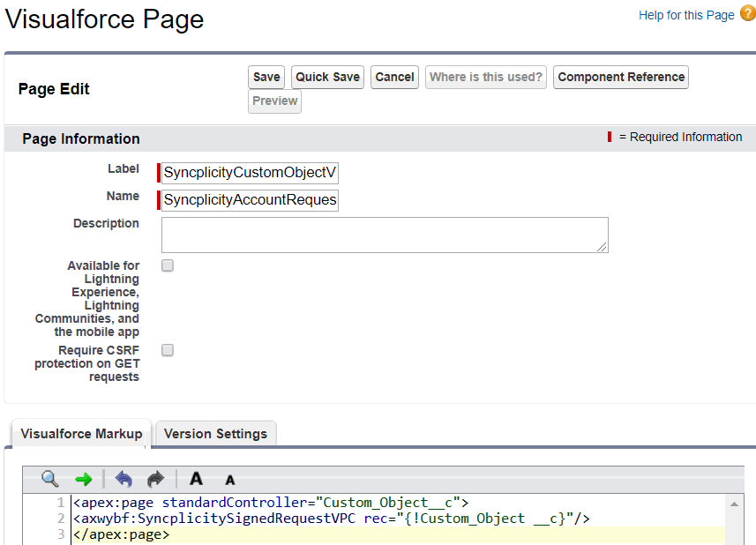Viewport: 756px width, 545px height.
Task: Click Where is this used? button
Action: (x=485, y=77)
